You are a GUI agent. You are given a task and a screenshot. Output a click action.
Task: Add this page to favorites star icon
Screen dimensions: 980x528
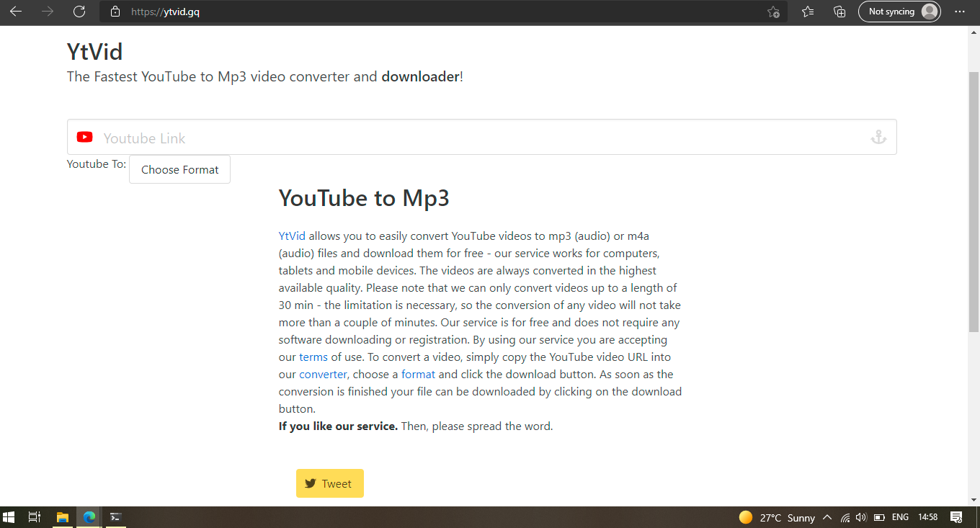coord(773,12)
